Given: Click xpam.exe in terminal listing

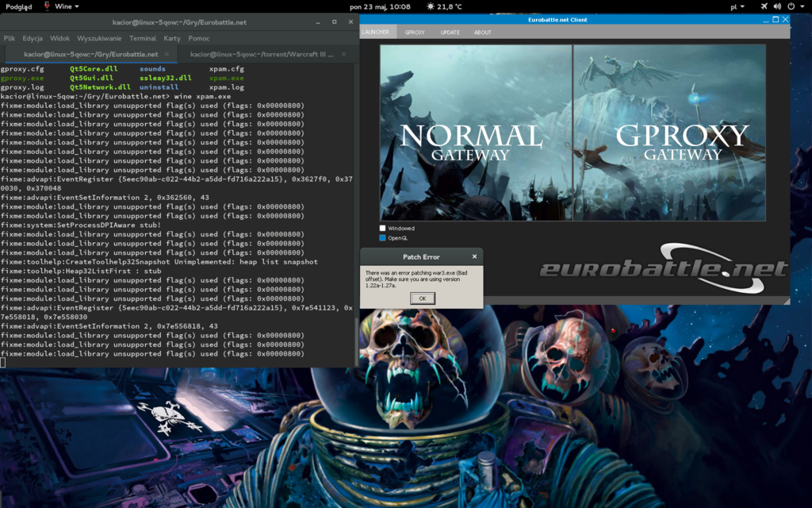Looking at the screenshot, I should (226, 78).
